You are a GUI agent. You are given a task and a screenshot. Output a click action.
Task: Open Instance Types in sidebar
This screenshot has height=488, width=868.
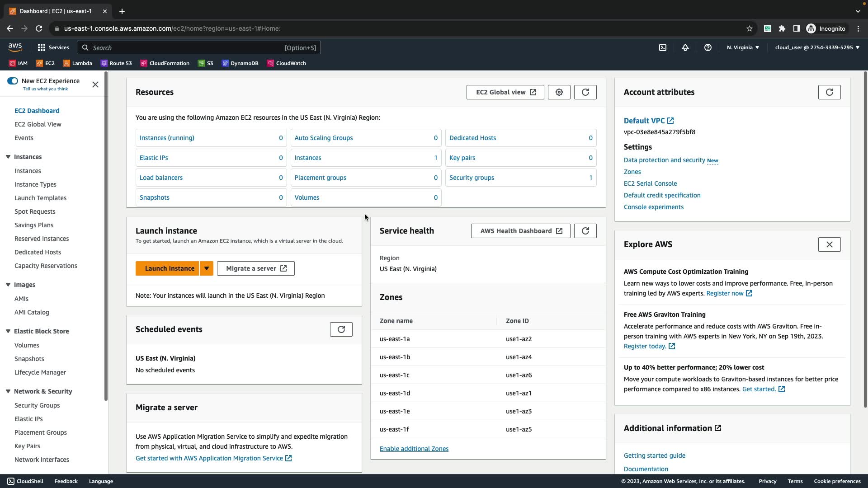[x=35, y=184]
